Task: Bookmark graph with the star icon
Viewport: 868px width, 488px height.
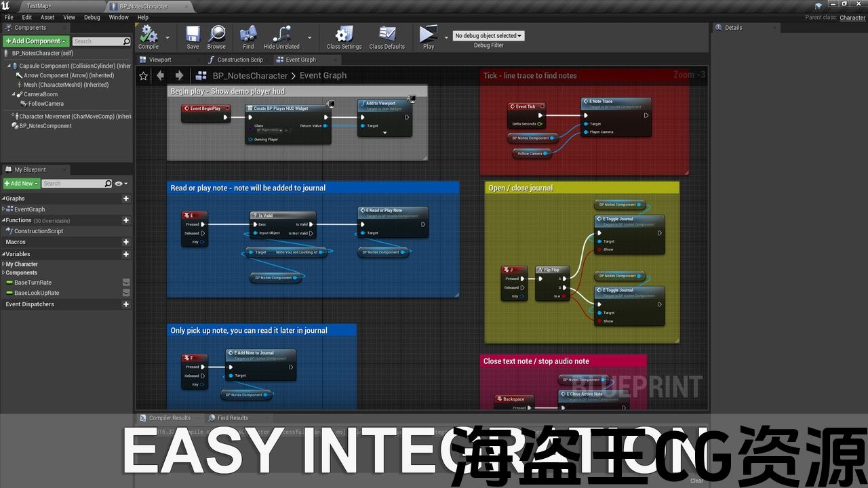Action: [x=143, y=76]
